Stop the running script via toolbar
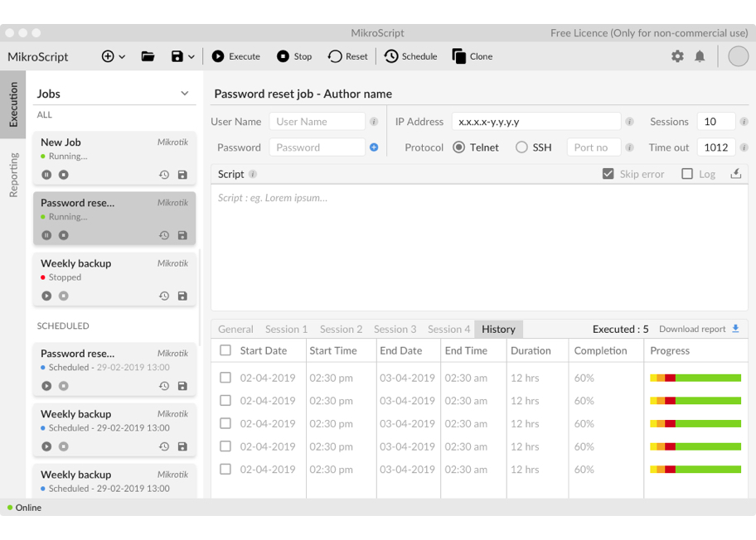Image resolution: width=756 pixels, height=540 pixels. tap(283, 56)
